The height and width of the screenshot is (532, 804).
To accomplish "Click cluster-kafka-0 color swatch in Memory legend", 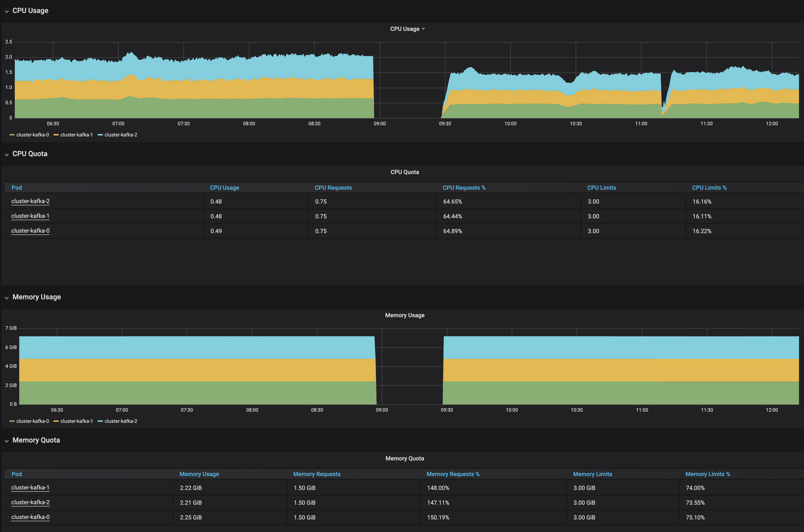I will 12,421.
